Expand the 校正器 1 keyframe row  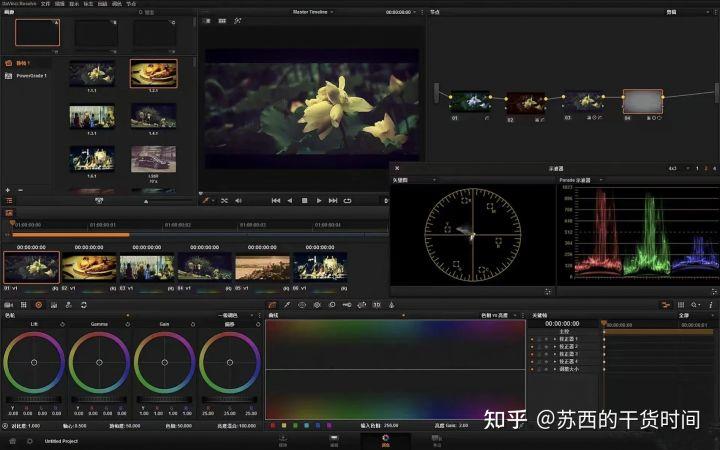coord(555,339)
